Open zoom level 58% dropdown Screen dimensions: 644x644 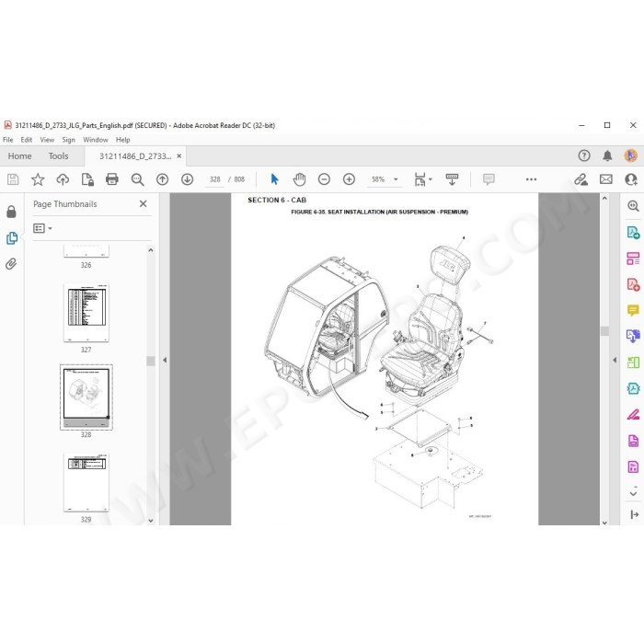click(x=396, y=179)
